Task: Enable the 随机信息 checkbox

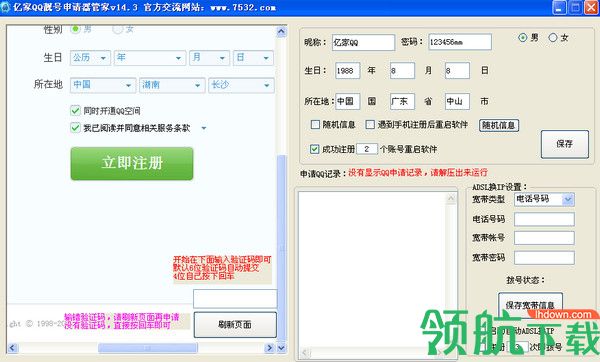Action: [315, 124]
